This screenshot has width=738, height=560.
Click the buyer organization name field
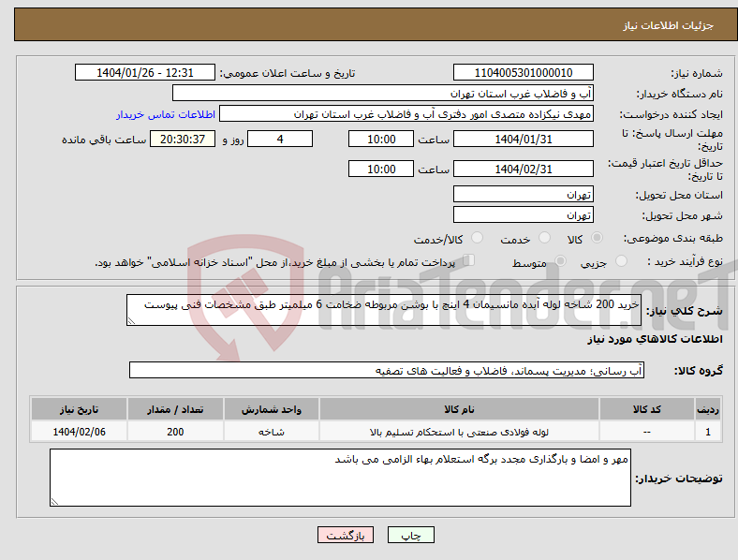point(383,93)
